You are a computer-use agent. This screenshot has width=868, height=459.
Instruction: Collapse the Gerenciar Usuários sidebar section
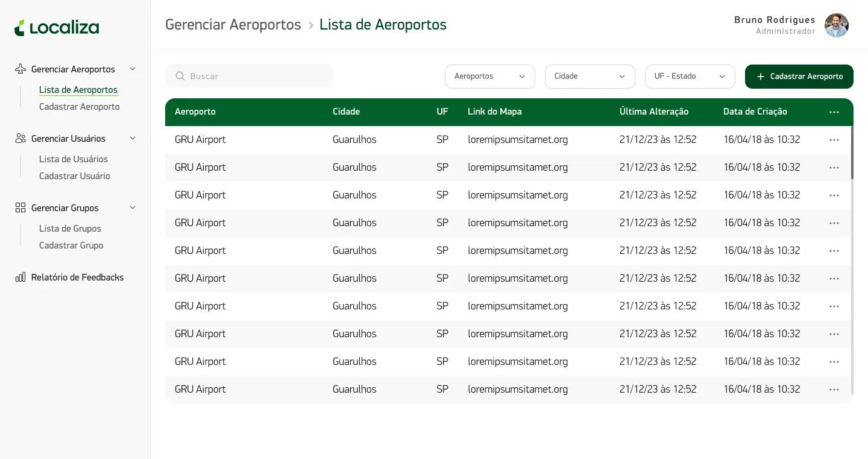(x=133, y=138)
